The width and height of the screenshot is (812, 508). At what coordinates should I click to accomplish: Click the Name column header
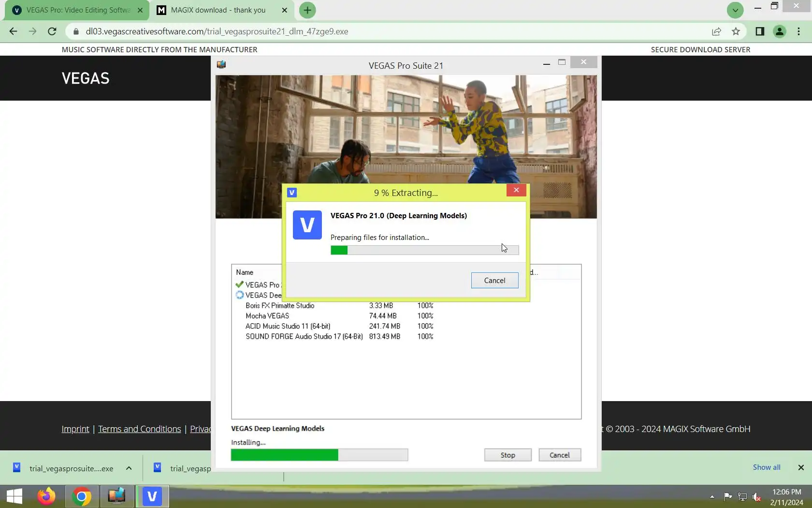[x=245, y=272]
